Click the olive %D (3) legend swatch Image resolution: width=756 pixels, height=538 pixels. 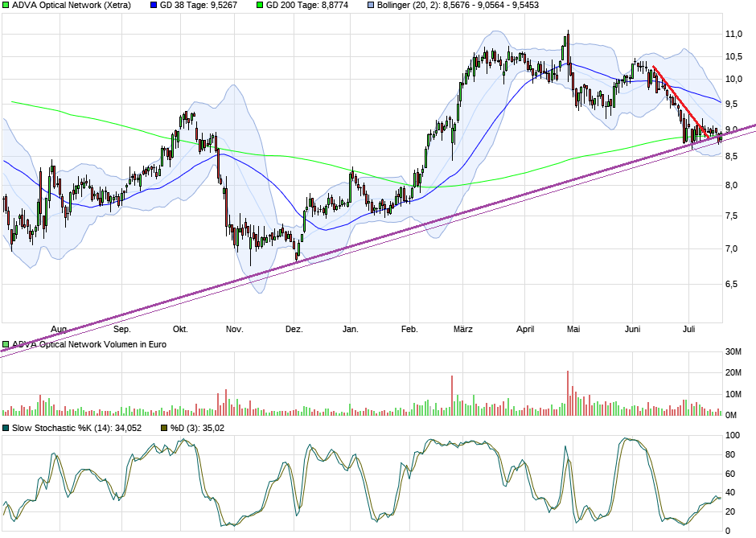[x=164, y=428]
